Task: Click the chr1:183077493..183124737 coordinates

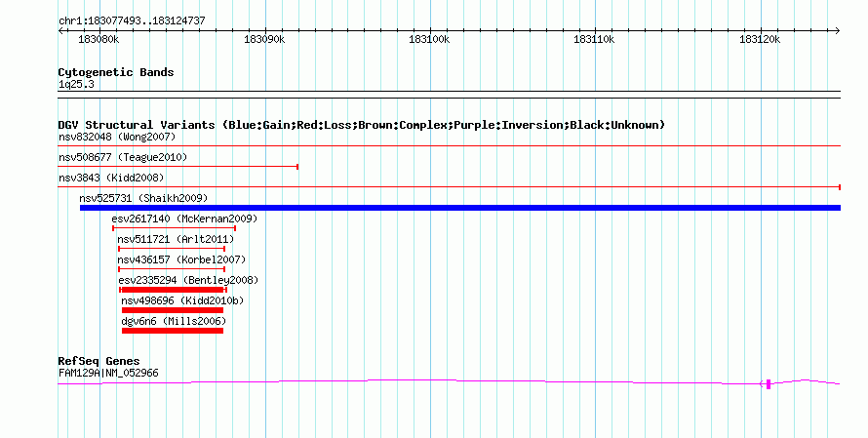Action: tap(132, 20)
